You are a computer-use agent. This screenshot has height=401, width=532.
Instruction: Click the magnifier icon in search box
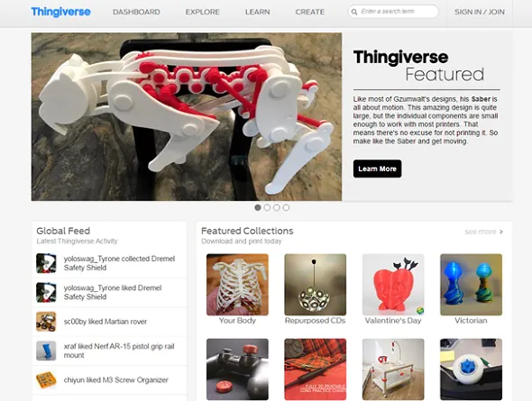[x=354, y=12]
